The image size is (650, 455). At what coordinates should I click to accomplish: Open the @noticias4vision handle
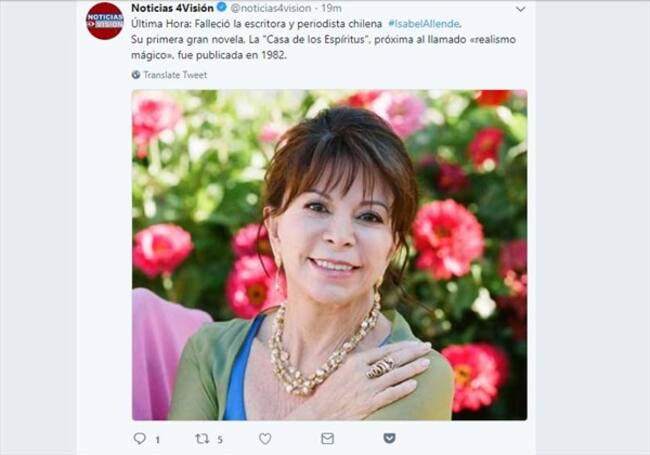tap(271, 8)
